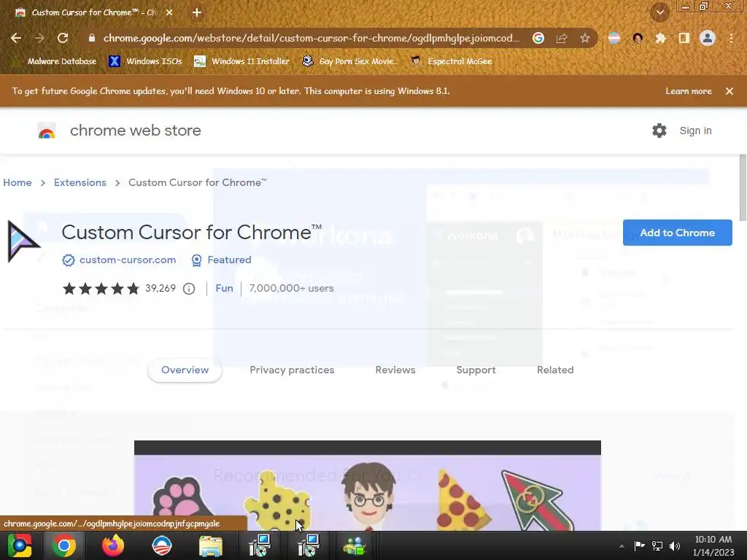This screenshot has width=747, height=560.
Task: Click the Add to Chrome button
Action: point(678,233)
